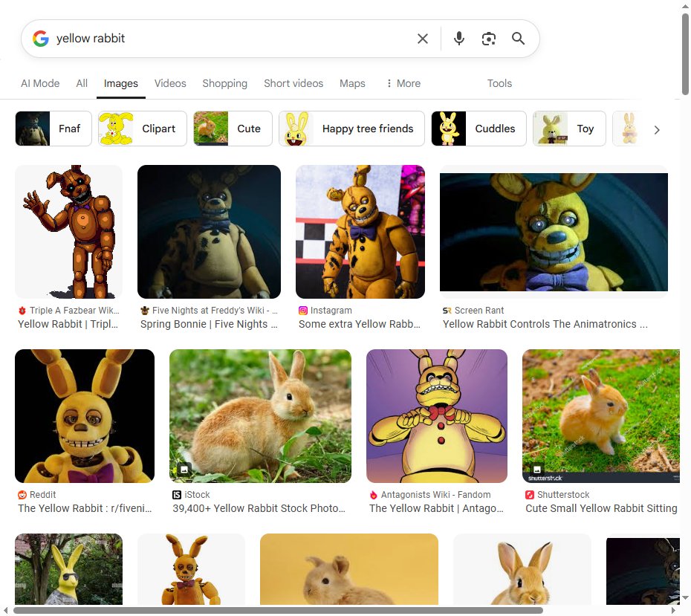Filter images by the Cute chip
Viewport: 691px width, 616px height.
233,129
